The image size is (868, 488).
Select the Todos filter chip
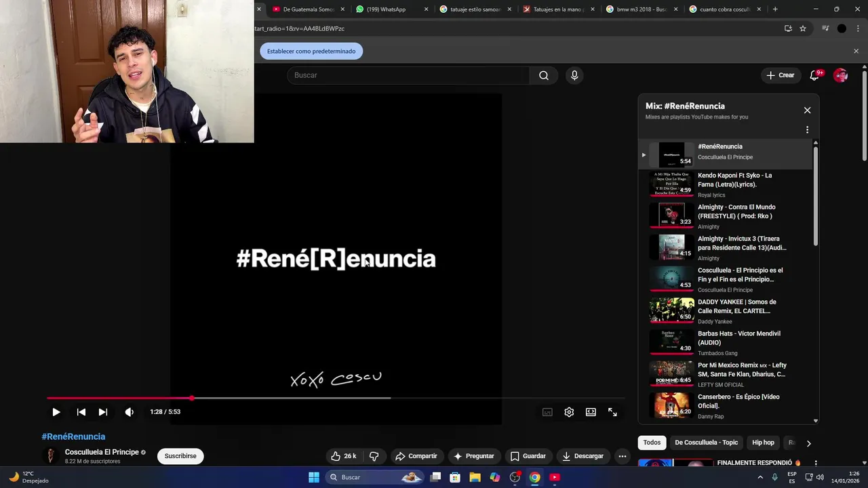(x=652, y=443)
